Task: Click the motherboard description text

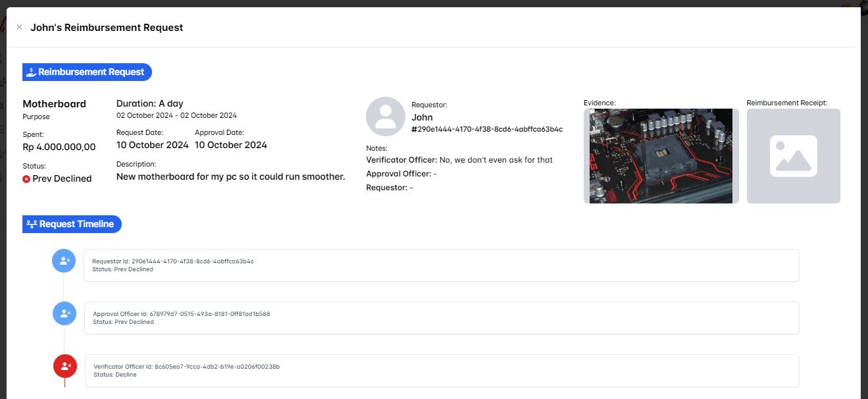Action: [230, 176]
